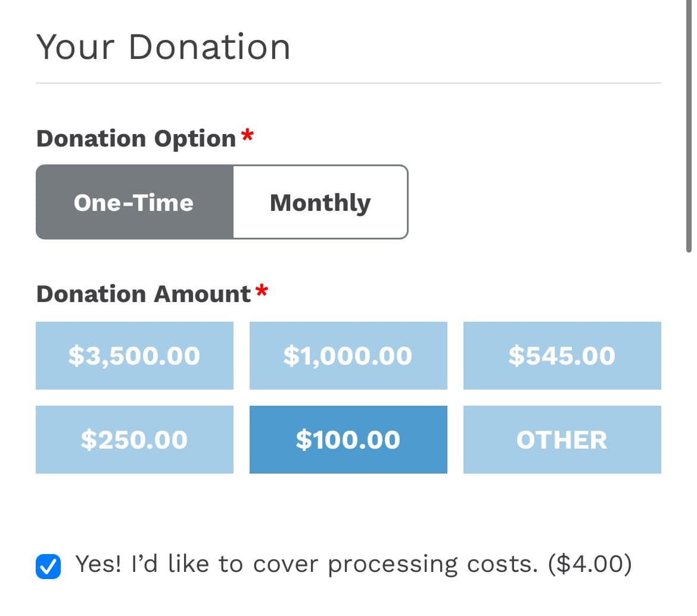Click the divider line under Your Donation
The image size is (697, 616).
coord(348,83)
